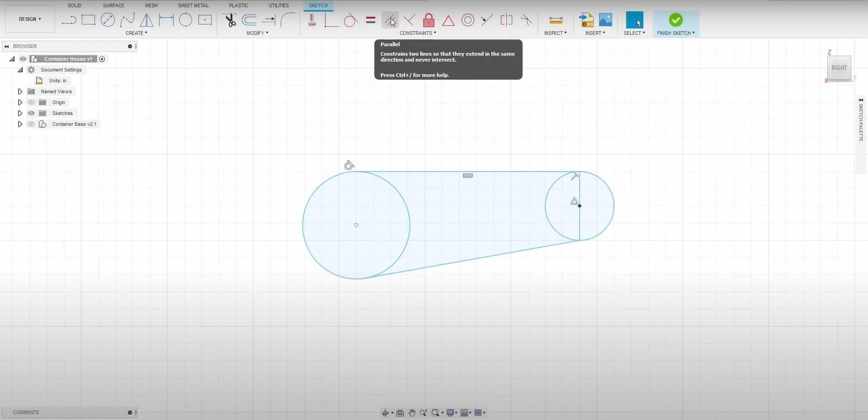Apply the Fix/Unfix lock constraint
The image size is (868, 420).
tap(429, 20)
